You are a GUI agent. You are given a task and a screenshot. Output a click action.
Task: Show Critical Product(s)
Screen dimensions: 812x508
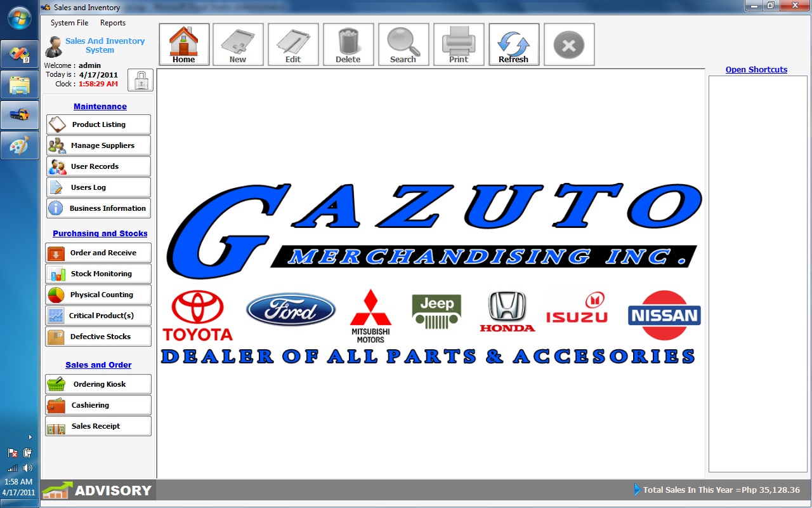(x=98, y=316)
